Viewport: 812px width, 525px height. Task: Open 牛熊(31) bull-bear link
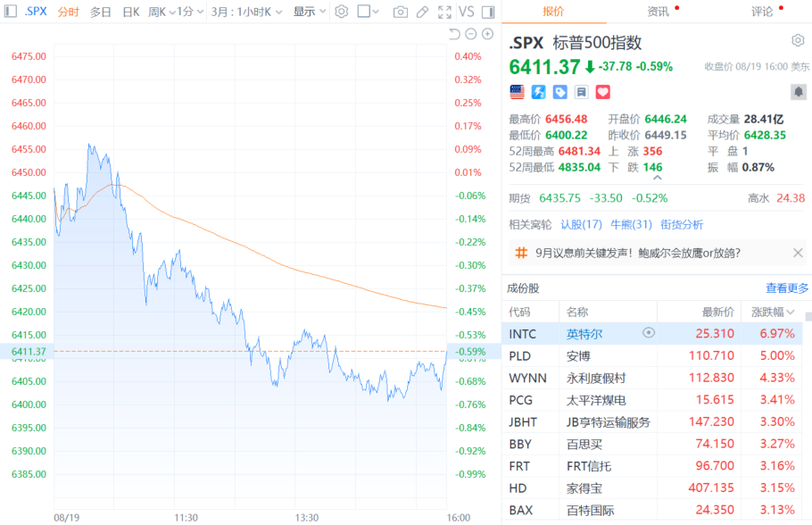pos(631,224)
